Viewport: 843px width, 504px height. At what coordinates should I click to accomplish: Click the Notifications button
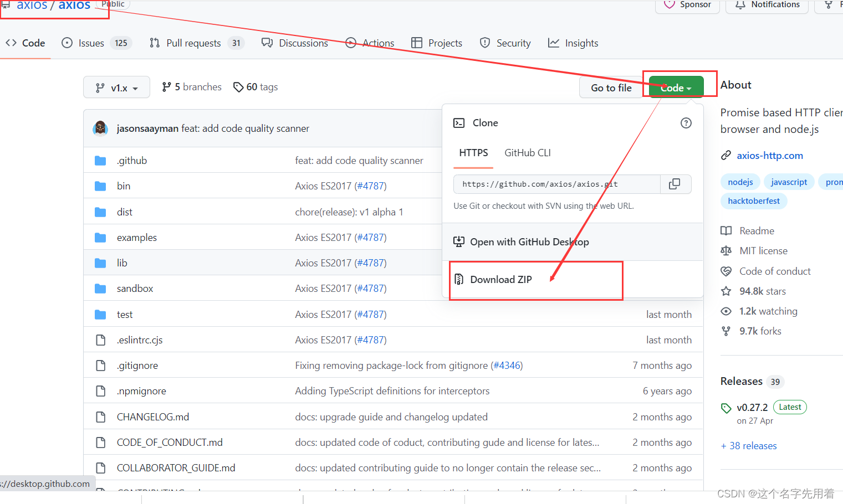[x=767, y=4]
